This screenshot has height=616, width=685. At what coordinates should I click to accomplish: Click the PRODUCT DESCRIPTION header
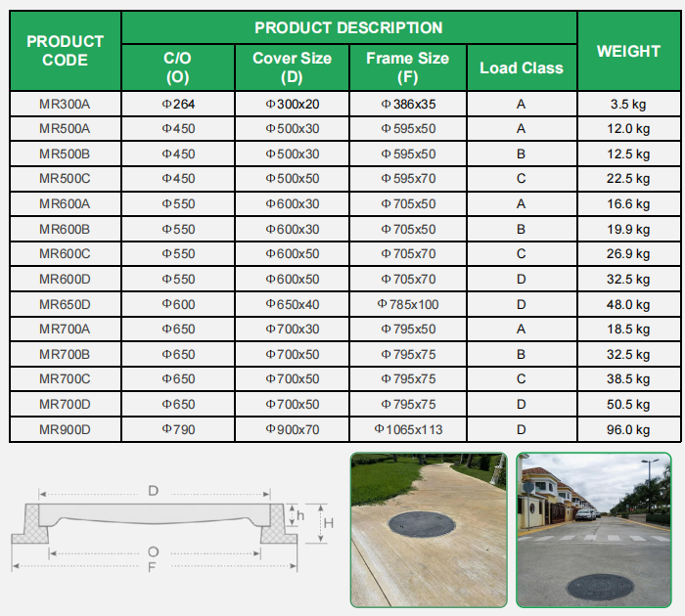(x=348, y=27)
